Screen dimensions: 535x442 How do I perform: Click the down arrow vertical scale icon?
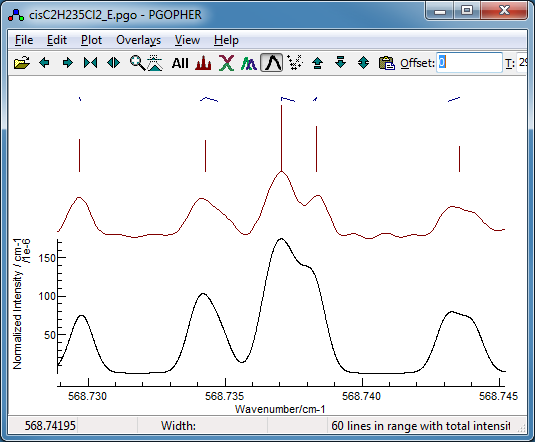click(x=341, y=63)
